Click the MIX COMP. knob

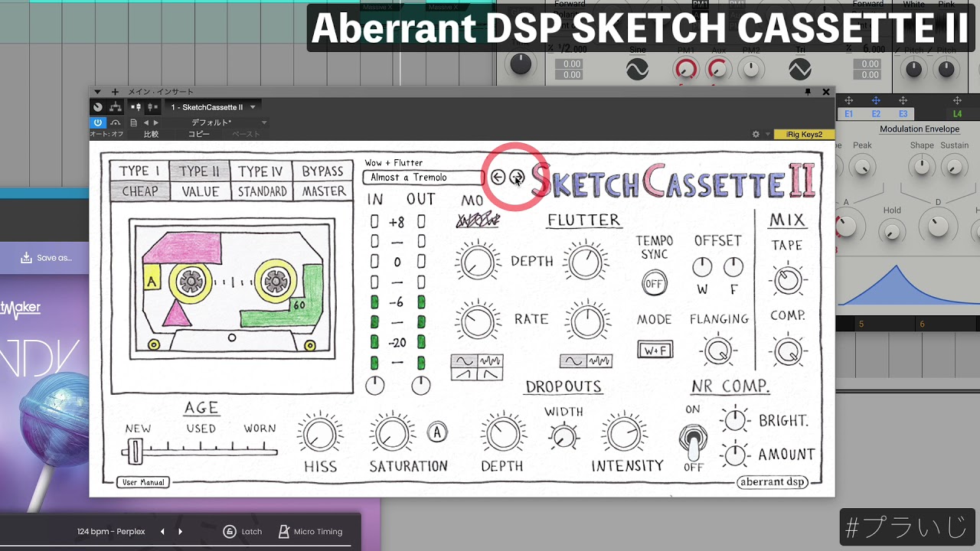787,352
